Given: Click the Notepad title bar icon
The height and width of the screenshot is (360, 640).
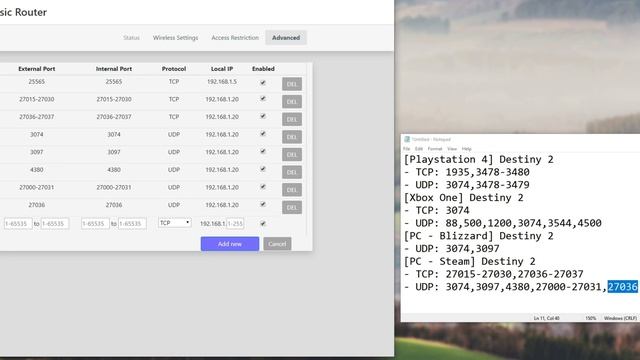Looking at the screenshot, I should (x=407, y=139).
